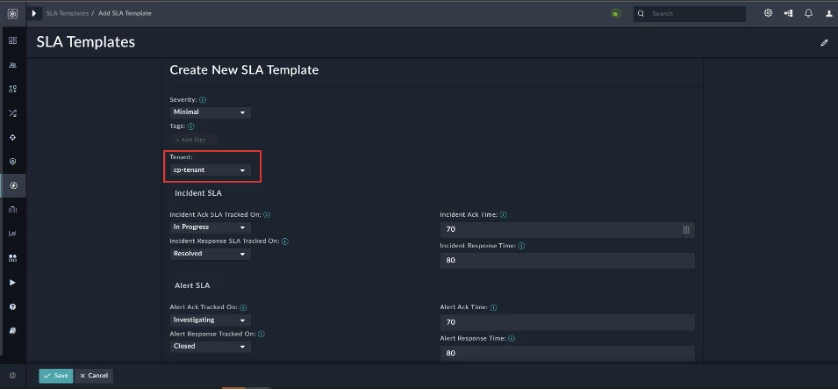The width and height of the screenshot is (838, 390).
Task: Open the user profile icon
Action: pos(828,14)
